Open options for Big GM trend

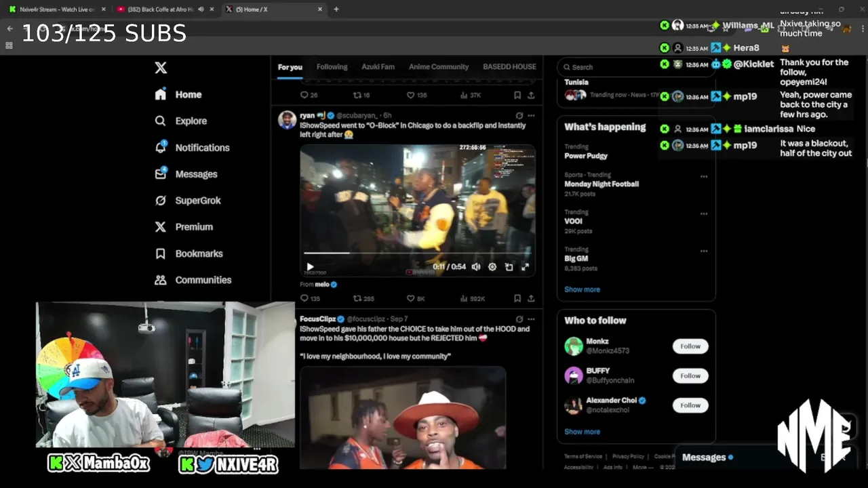coord(704,251)
